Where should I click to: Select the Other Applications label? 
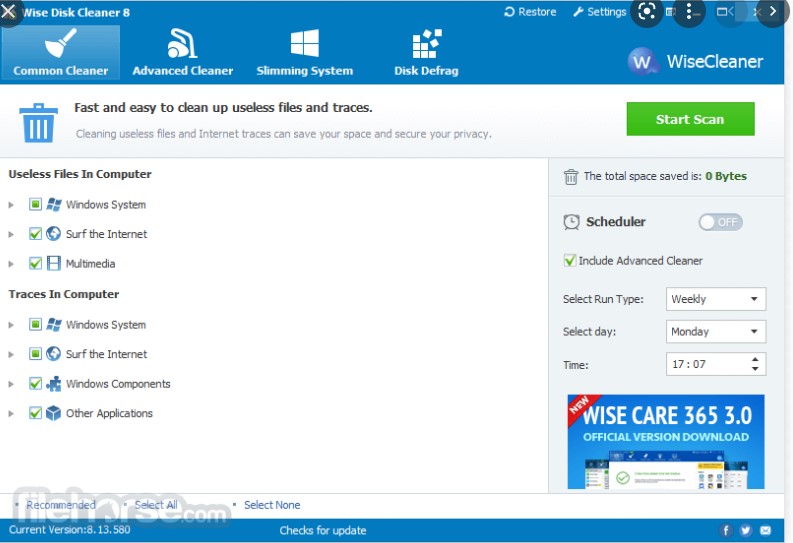[x=109, y=413]
